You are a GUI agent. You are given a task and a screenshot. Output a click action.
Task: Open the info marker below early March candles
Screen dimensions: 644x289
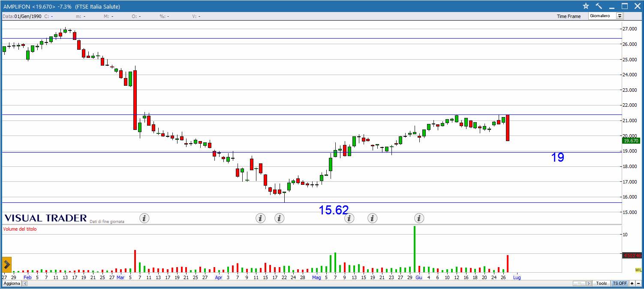144,218
